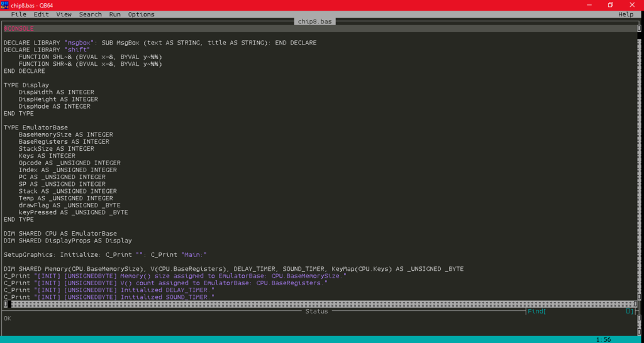This screenshot has height=343, width=644.
Task: Click the horizontal scrollbar right arrow
Action: pyautogui.click(x=635, y=304)
